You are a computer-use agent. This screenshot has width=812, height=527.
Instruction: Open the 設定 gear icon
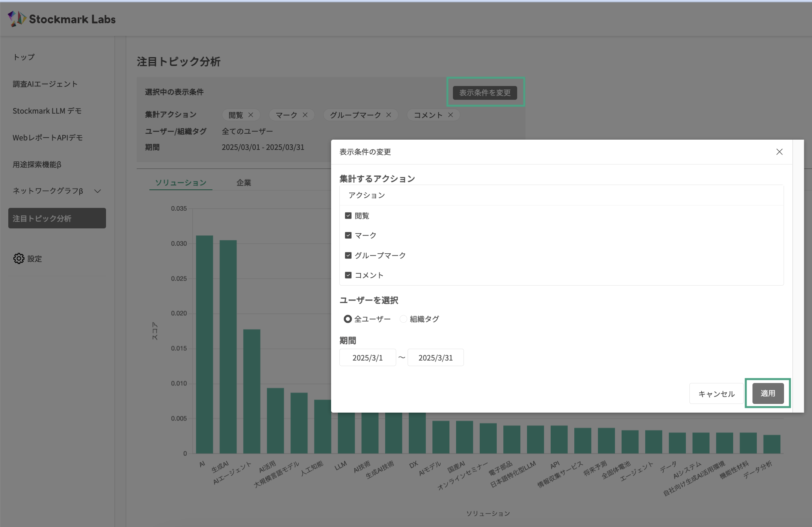(x=19, y=259)
